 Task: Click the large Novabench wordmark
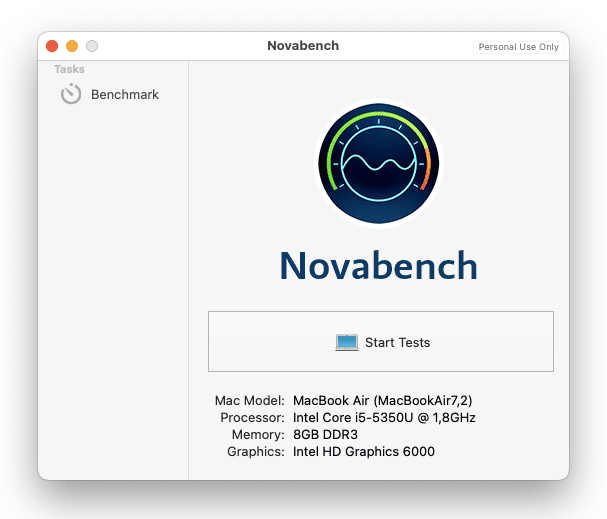point(378,265)
